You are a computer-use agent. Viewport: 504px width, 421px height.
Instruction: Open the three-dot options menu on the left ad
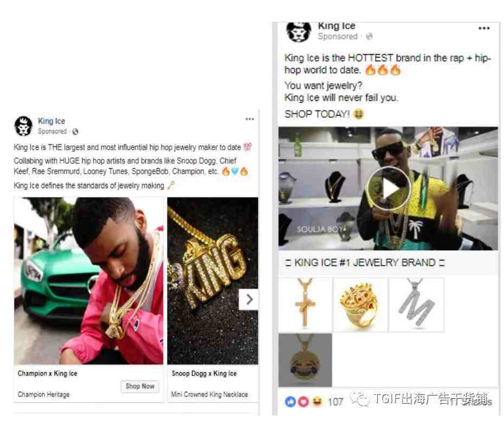tap(250, 119)
